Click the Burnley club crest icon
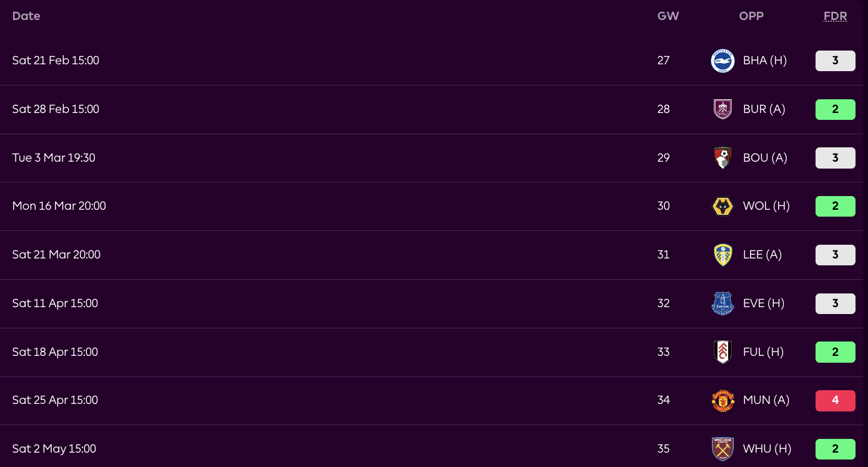868x467 pixels. click(723, 109)
